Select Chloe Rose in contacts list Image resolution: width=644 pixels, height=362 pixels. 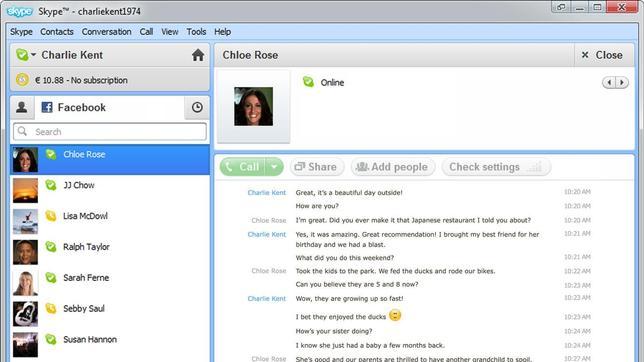(110, 159)
